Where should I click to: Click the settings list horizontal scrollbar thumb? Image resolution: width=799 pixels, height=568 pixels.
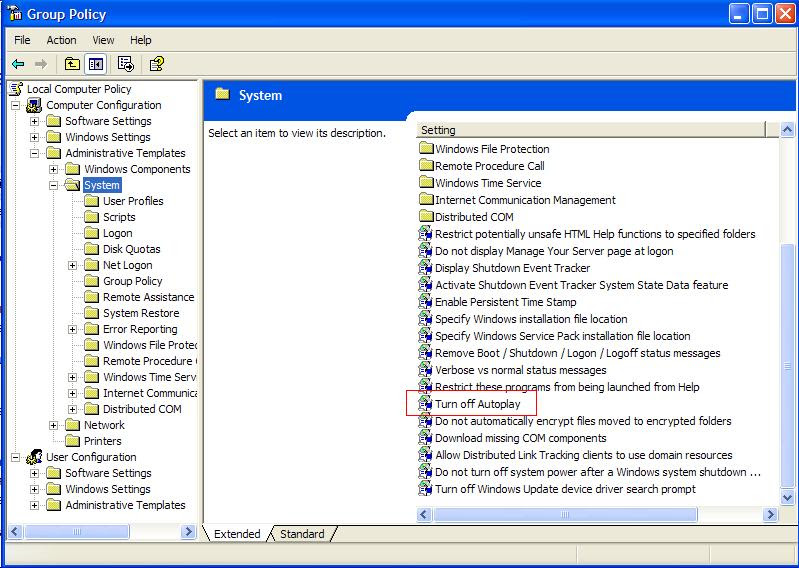(x=565, y=515)
